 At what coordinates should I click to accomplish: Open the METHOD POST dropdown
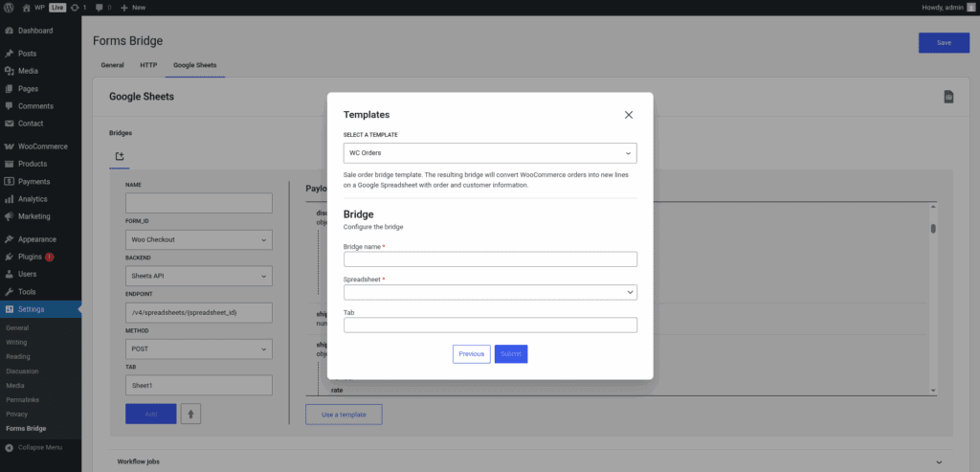click(x=199, y=348)
